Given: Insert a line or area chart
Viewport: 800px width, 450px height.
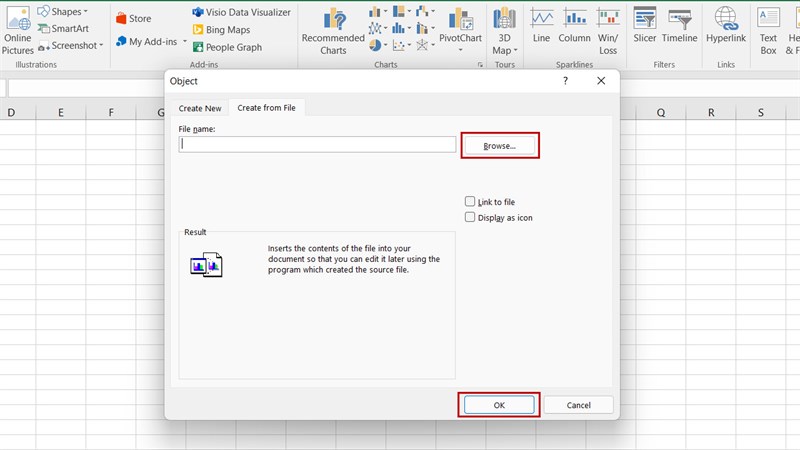Looking at the screenshot, I should point(375,28).
